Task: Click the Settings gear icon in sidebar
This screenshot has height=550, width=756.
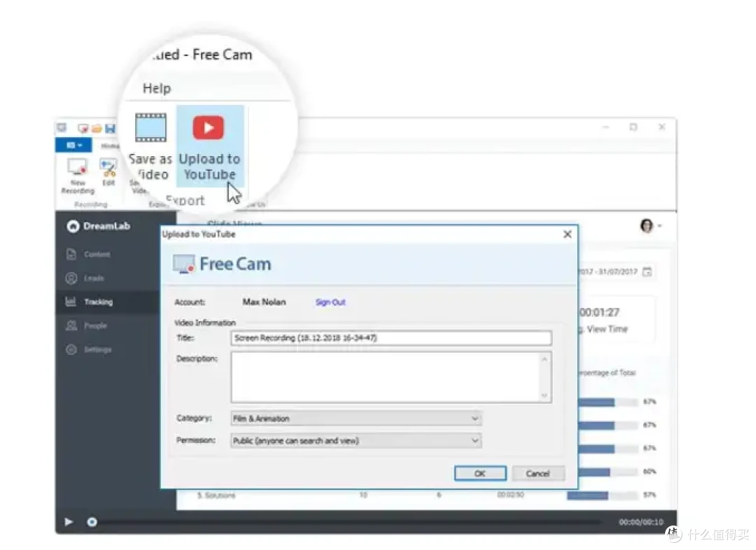Action: tap(71, 349)
